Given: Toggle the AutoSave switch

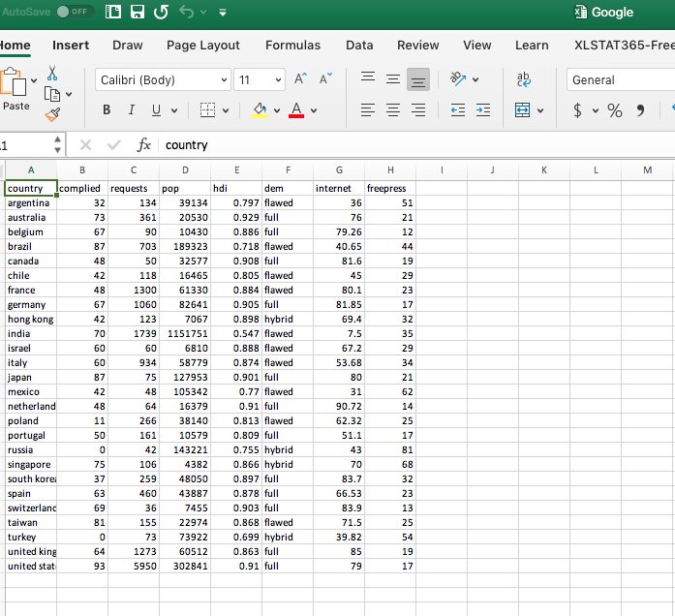Looking at the screenshot, I should click(76, 12).
